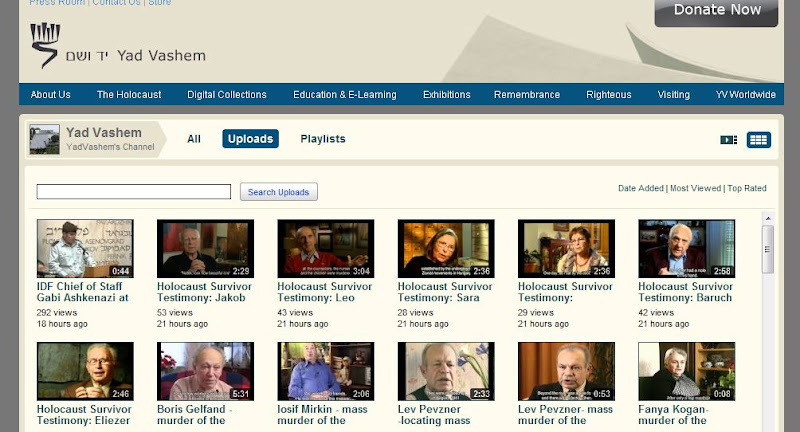Click the Search Uploads button
The width and height of the screenshot is (800, 432).
(279, 192)
